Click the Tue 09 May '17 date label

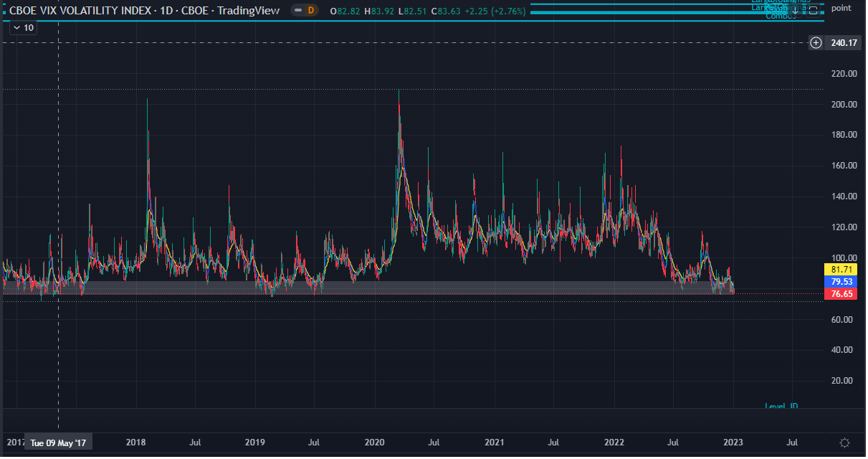pyautogui.click(x=58, y=443)
